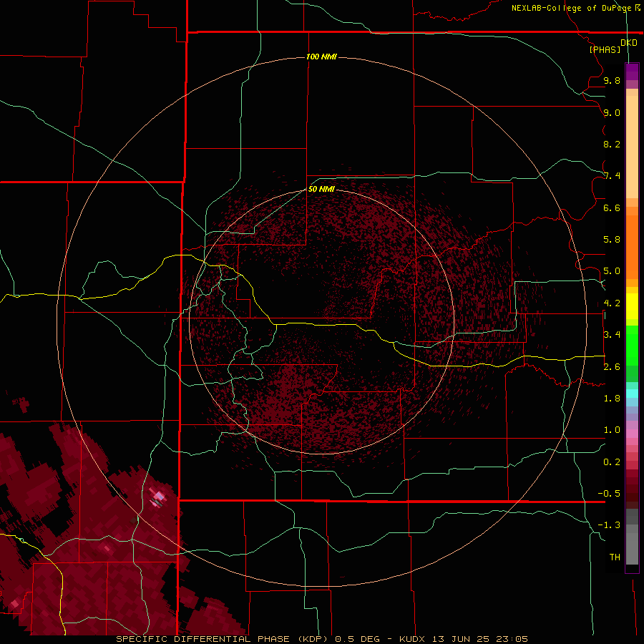Click the 9.0 scale value
Image resolution: width=644 pixels, height=644 pixels.
point(612,112)
